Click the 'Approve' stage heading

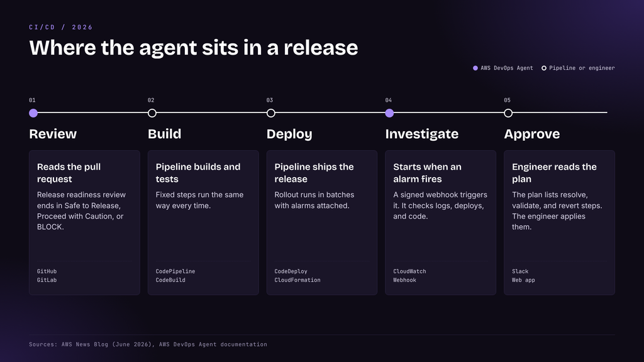coord(532,134)
